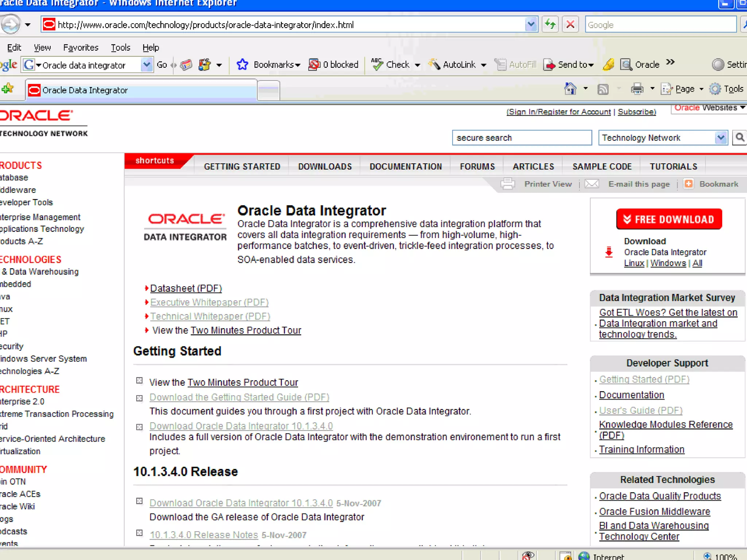Open the DOWNLOADS shortcut tab

tap(325, 166)
